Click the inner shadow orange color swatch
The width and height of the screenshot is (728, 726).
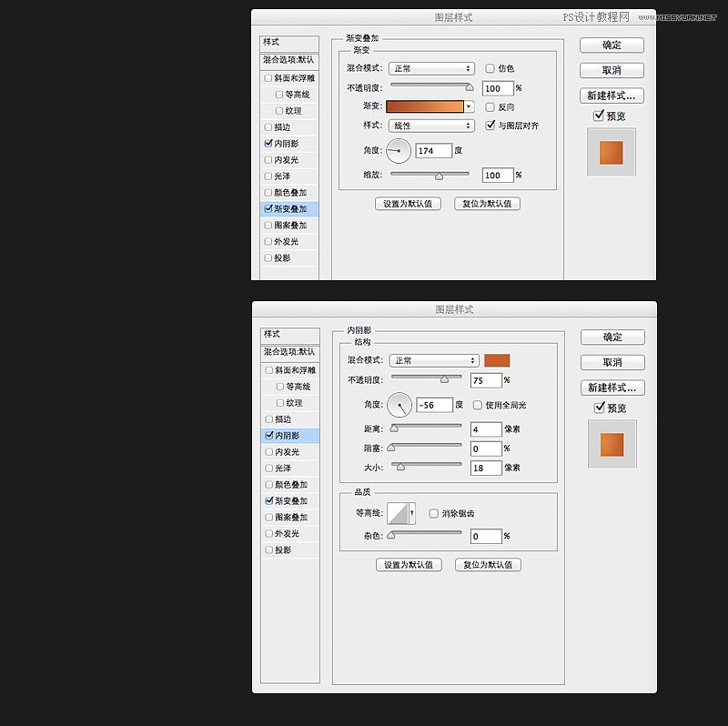click(497, 360)
